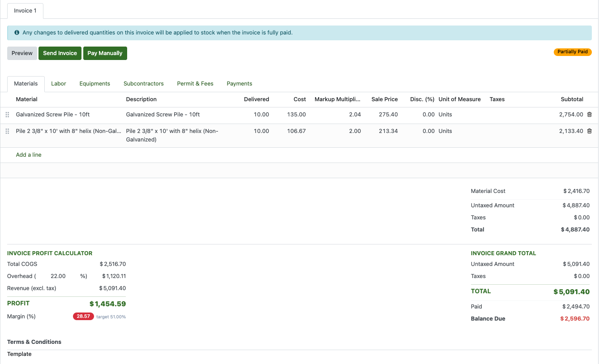Click Markup Multiplier column header

338,99
